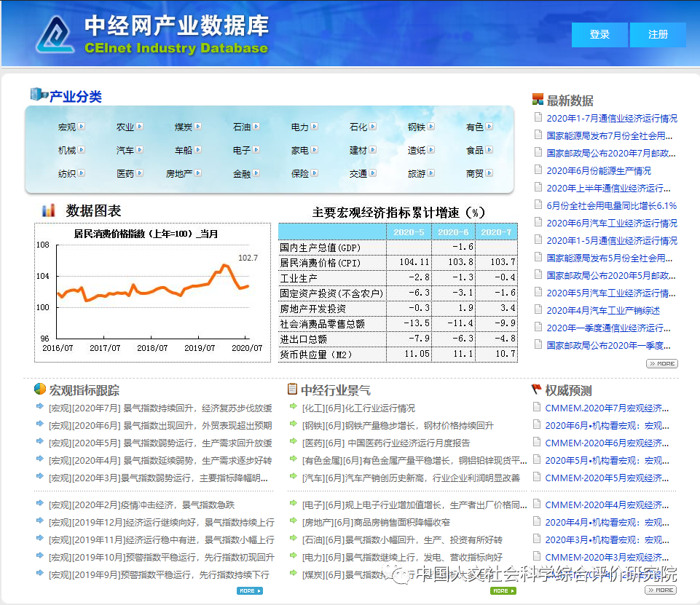Expand the 旅游 category arrow
The image size is (700, 605).
pyautogui.click(x=431, y=173)
